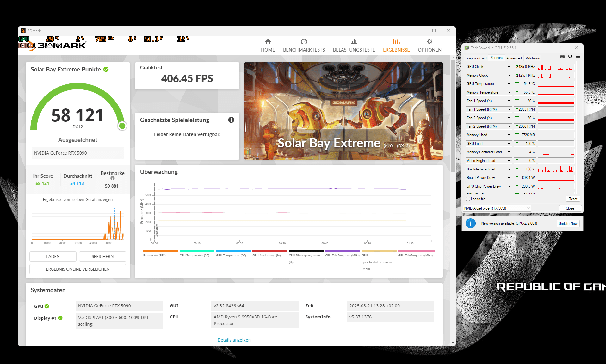Open the Board Power Draw dropdown
The image size is (606, 364).
click(x=509, y=178)
